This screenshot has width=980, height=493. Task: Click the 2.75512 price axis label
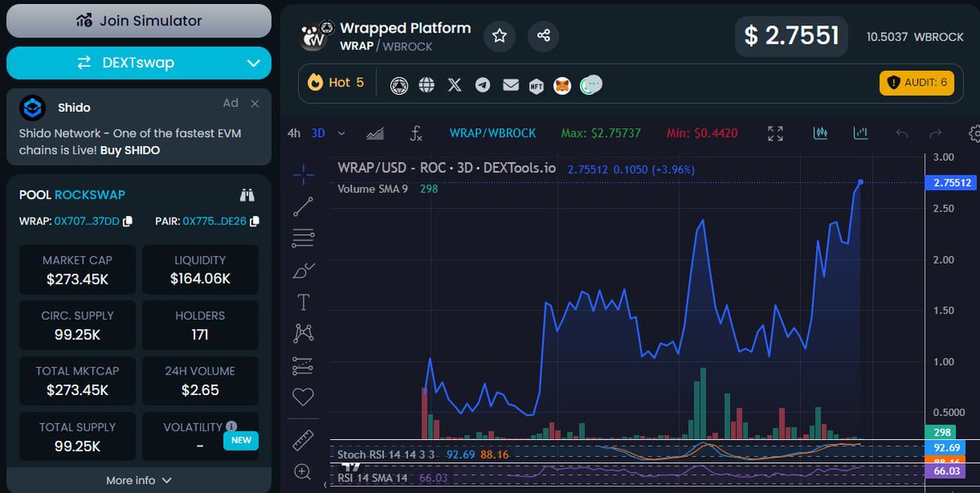pos(951,183)
